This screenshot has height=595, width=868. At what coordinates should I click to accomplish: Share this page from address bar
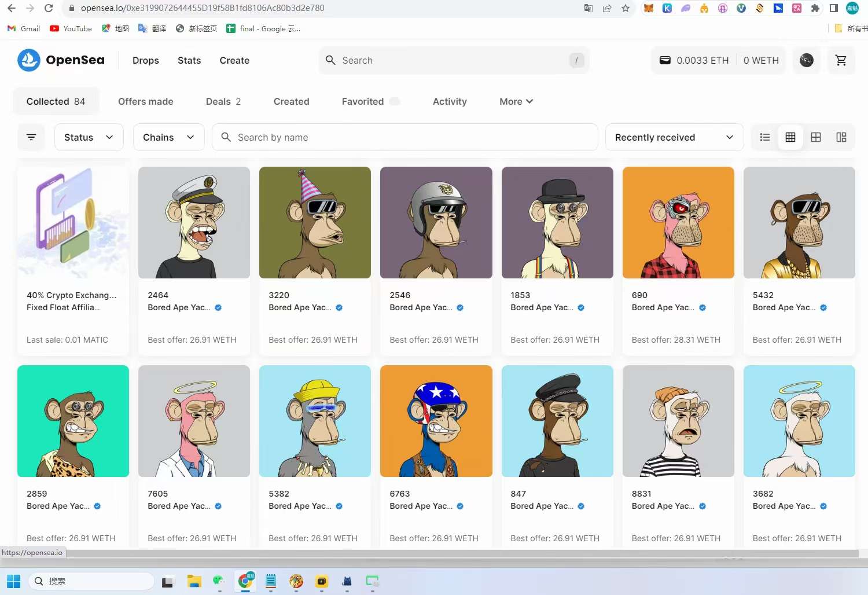coord(607,8)
